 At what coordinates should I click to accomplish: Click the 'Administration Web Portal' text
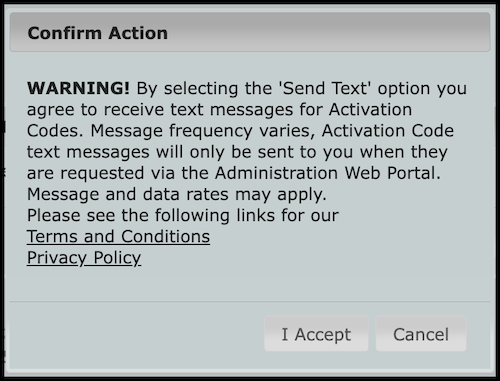click(x=328, y=173)
